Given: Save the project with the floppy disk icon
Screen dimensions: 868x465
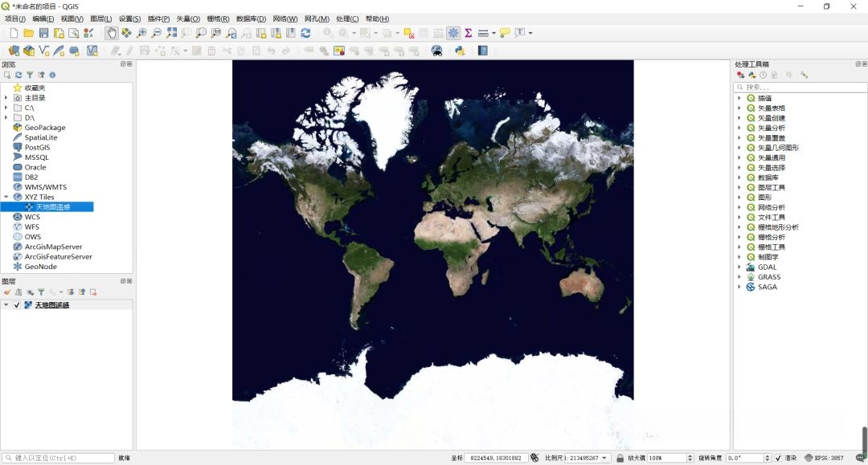Looking at the screenshot, I should tap(43, 33).
